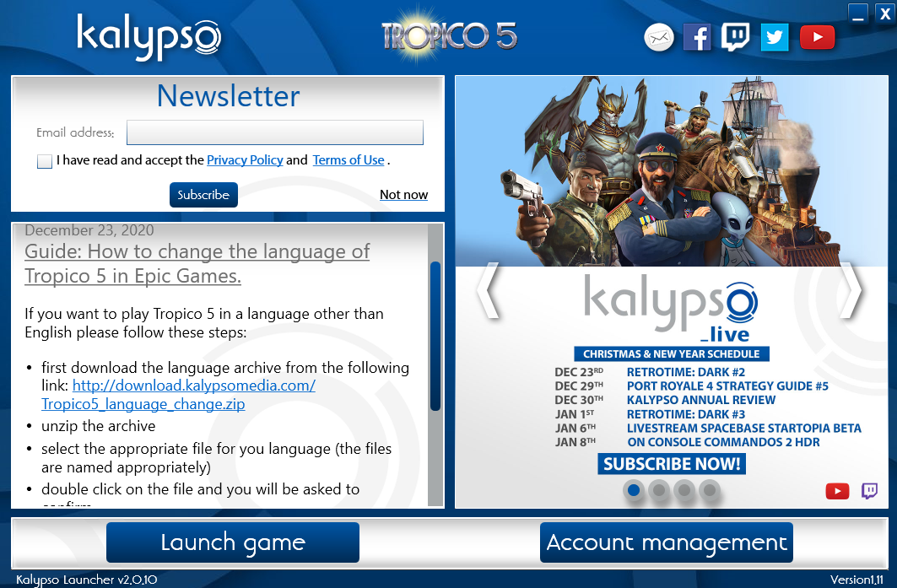Screen dimensions: 897x588
Task: Select the third carousel dot
Action: 684,490
